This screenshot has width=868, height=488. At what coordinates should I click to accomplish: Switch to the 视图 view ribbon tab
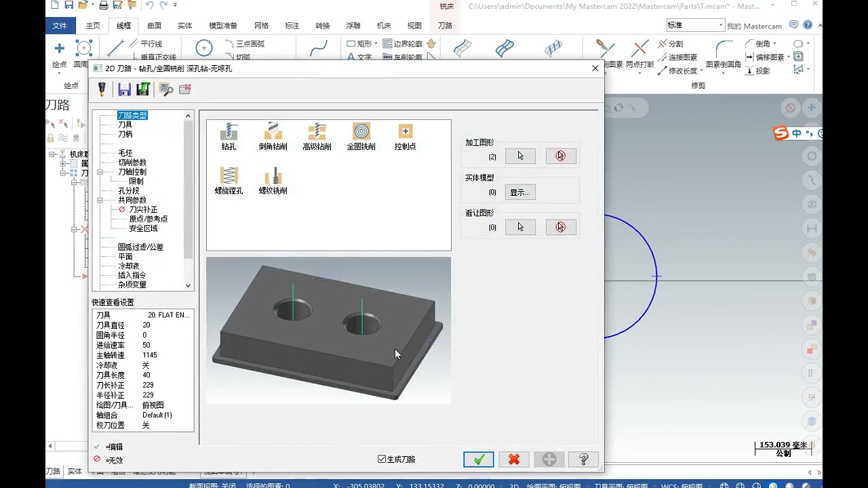tap(414, 26)
